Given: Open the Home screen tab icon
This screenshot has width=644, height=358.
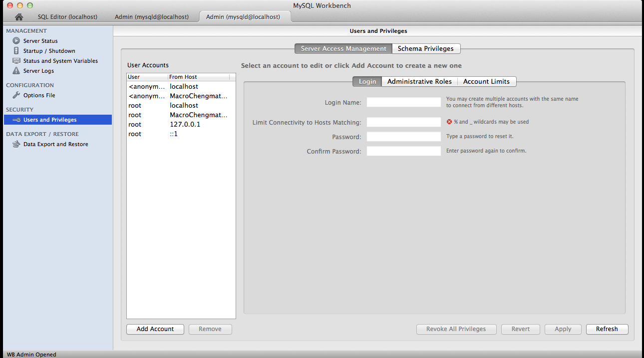Looking at the screenshot, I should 19,17.
